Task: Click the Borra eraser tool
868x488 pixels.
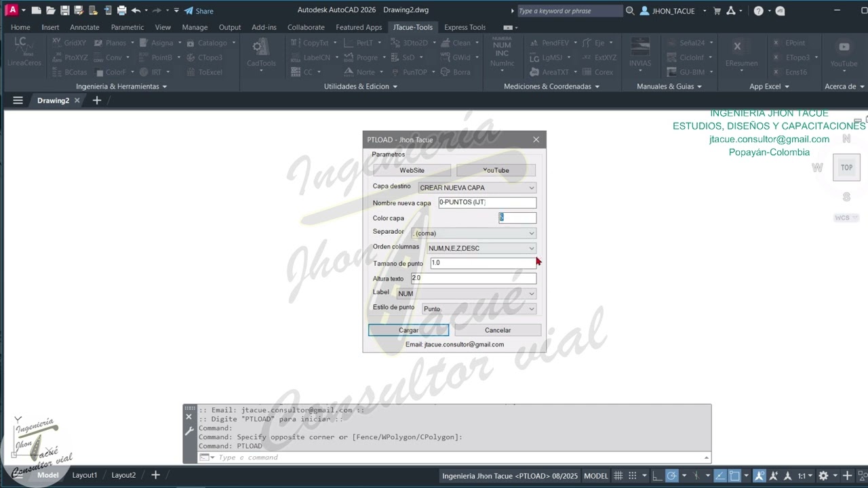Action: (455, 72)
